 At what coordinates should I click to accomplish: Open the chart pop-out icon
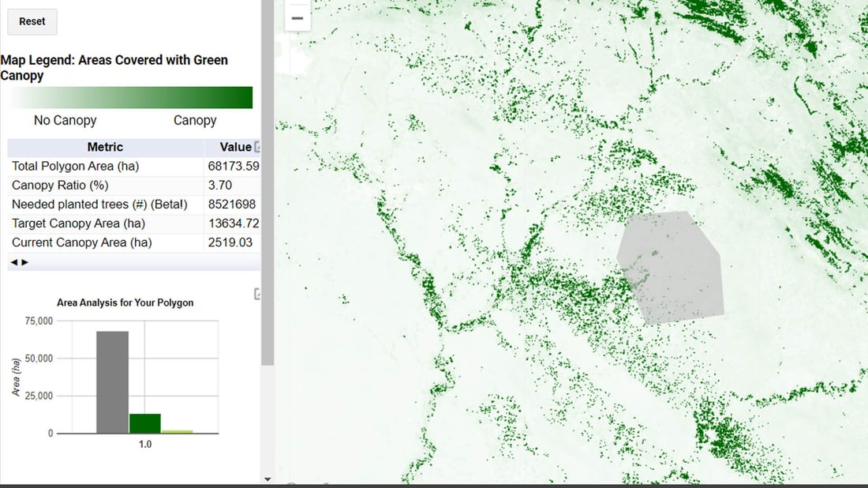point(257,295)
